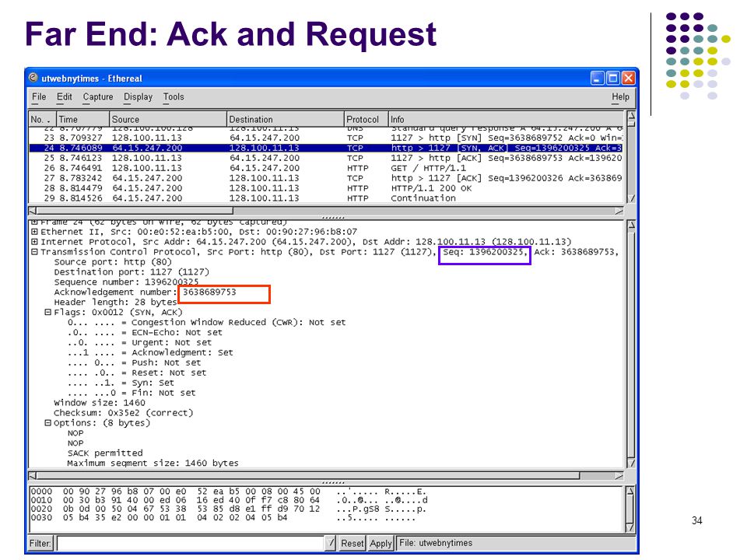Sort packets by the Destination column

pyautogui.click(x=286, y=119)
